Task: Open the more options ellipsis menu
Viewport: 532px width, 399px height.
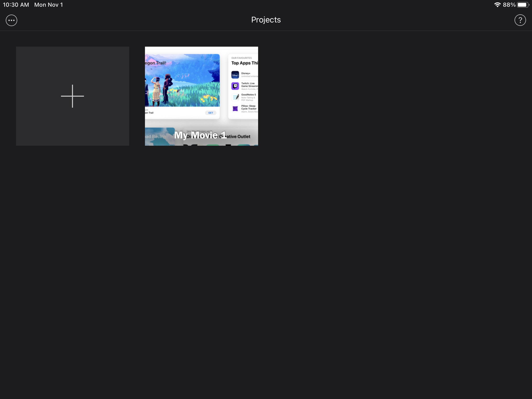Action: [11, 20]
